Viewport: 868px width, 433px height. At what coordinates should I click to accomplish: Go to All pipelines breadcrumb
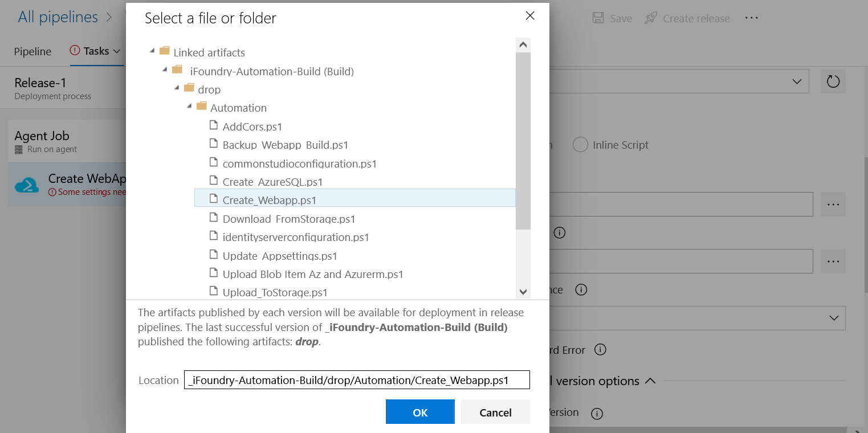(58, 17)
